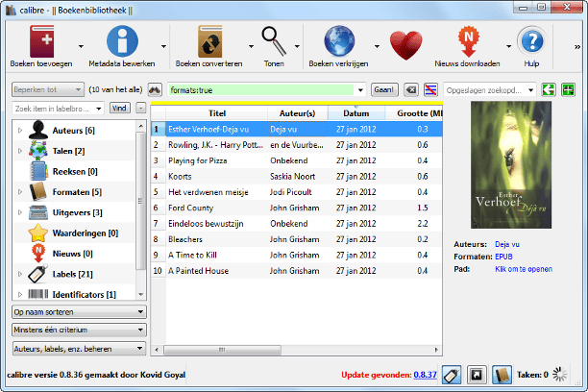Viewport: 588px width, 392px height.
Task: Click the EPUB format link
Action: pos(503,257)
